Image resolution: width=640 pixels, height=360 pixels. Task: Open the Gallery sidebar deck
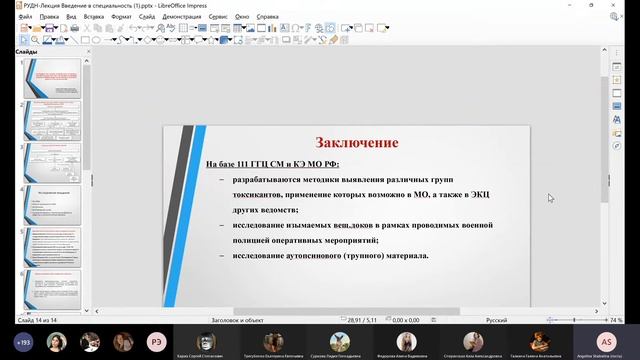tap(617, 133)
